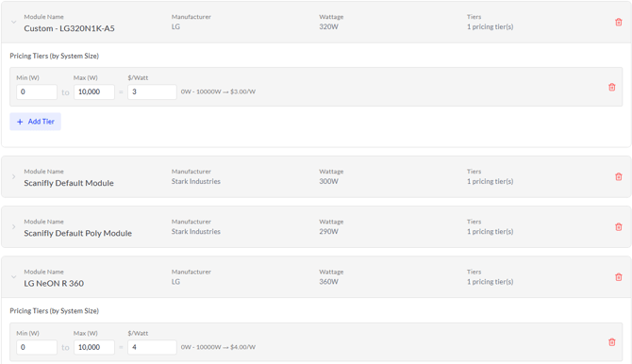Viewport: 632px width, 364px height.
Task: Click the 320W wattage value
Action: [328, 27]
